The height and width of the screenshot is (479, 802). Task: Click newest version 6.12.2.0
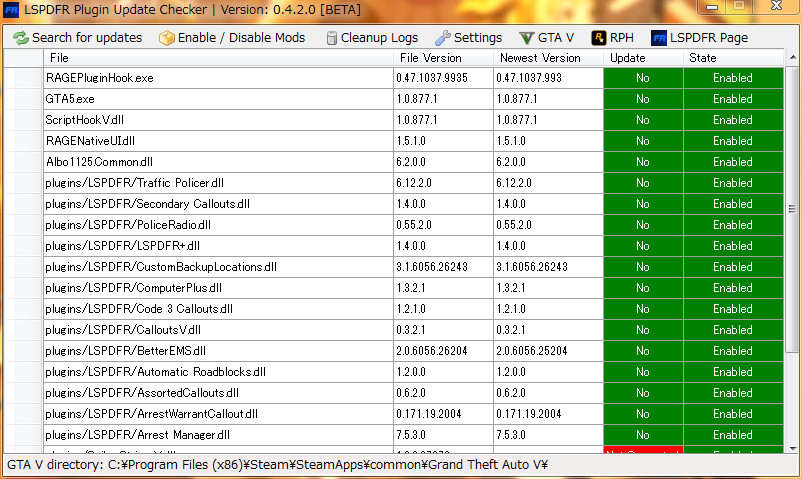pos(514,183)
